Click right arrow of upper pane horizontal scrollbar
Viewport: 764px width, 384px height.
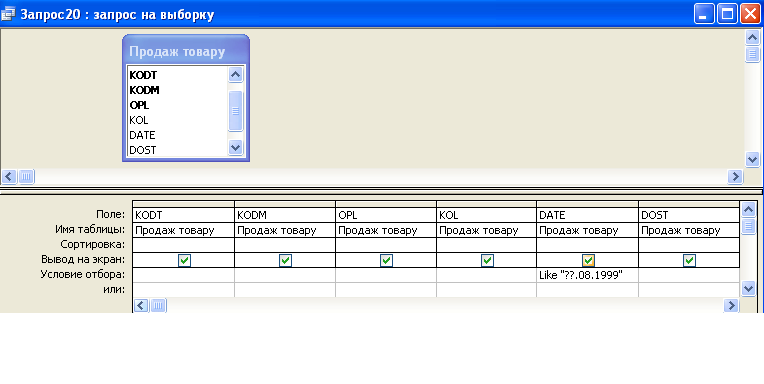735,176
